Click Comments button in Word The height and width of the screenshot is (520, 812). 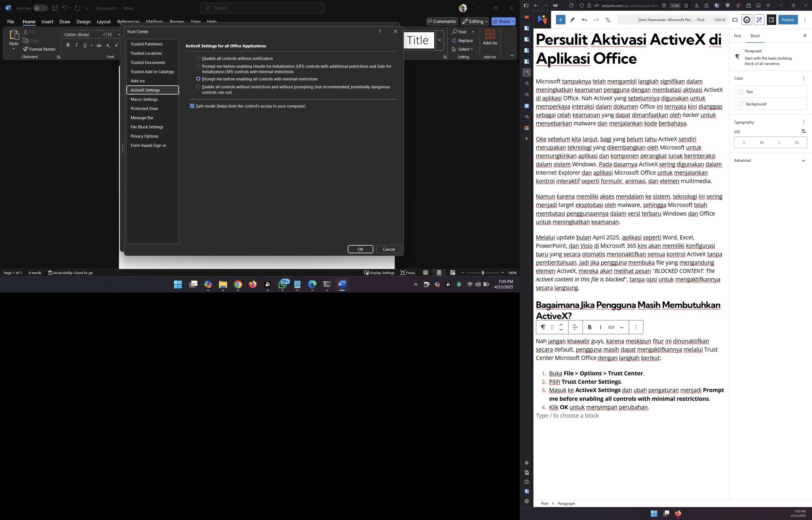click(442, 21)
